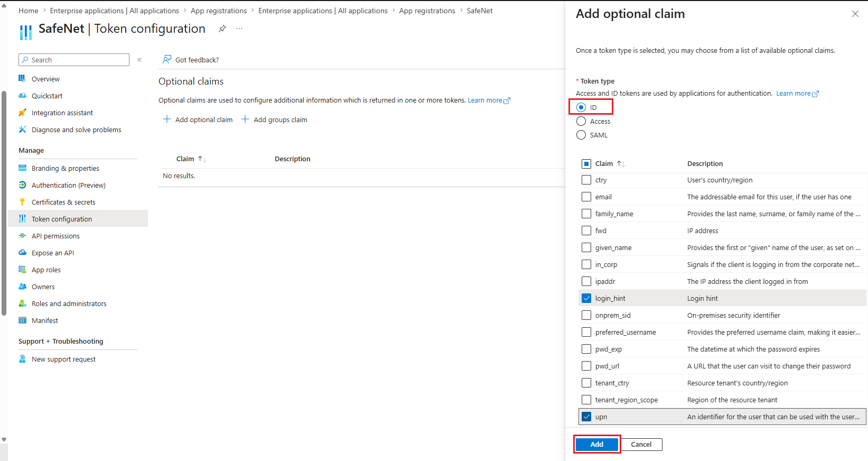This screenshot has width=868, height=461.
Task: Click the App roles grid icon
Action: coord(22,270)
